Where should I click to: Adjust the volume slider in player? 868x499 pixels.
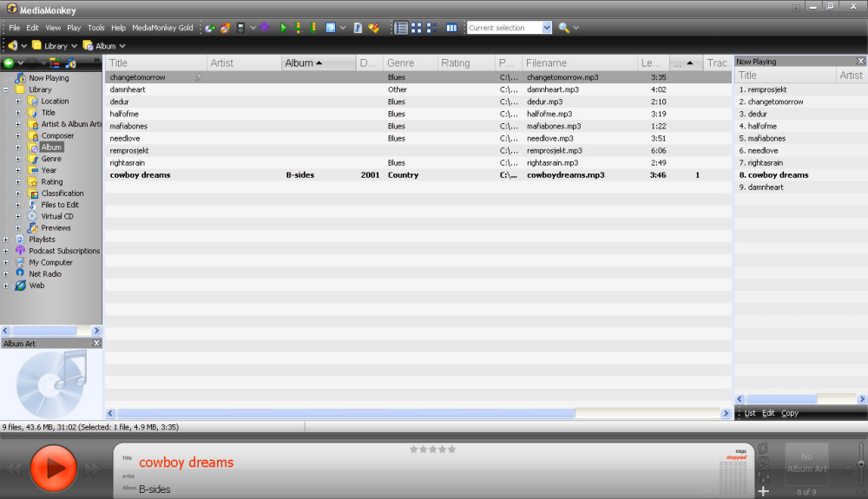pos(861,464)
